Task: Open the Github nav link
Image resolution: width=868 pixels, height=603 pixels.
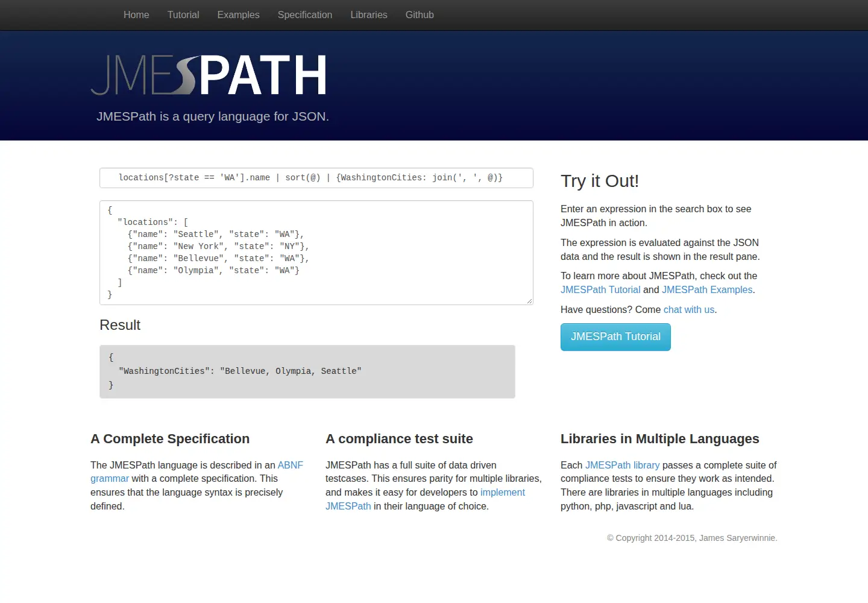Action: 420,15
